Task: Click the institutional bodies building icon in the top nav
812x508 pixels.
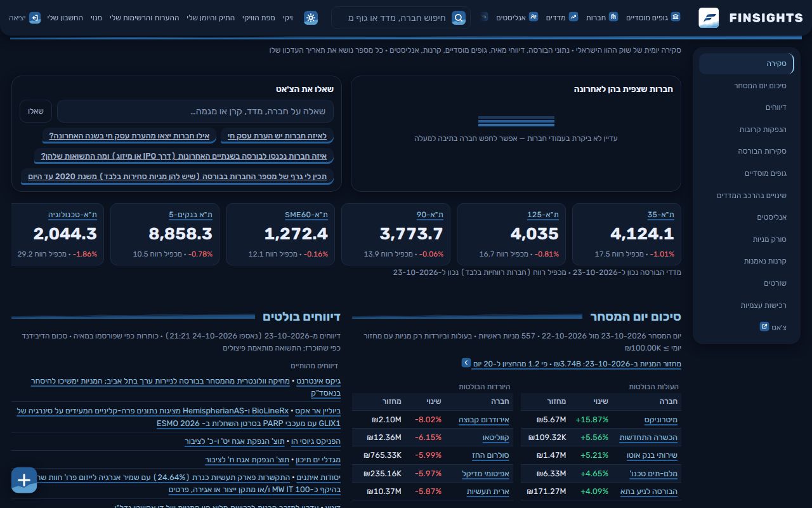Action: (x=676, y=17)
